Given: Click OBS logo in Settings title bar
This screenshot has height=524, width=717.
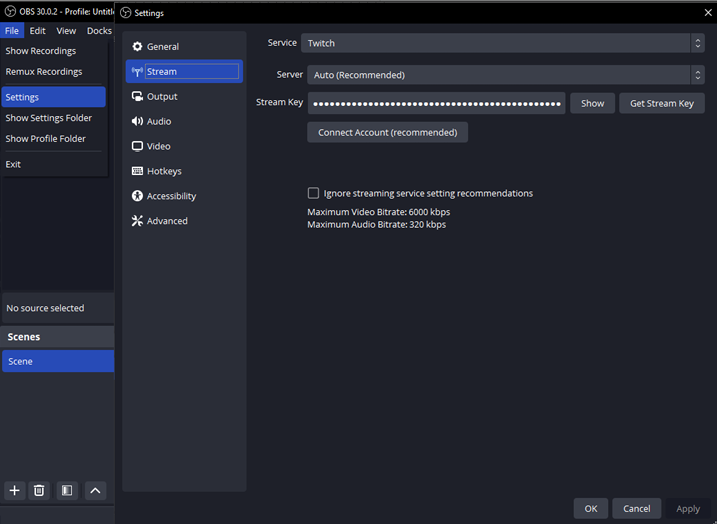Looking at the screenshot, I should 125,13.
